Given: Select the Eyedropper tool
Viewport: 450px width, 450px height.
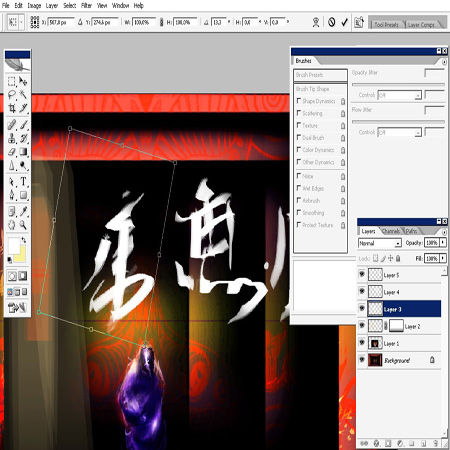Looking at the screenshot, I should (x=23, y=211).
